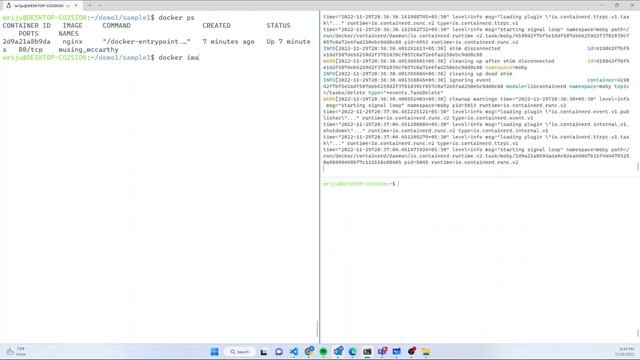Image resolution: width=640 pixels, height=360 pixels.
Task: Click the 80/tcp port value
Action: (x=30, y=50)
